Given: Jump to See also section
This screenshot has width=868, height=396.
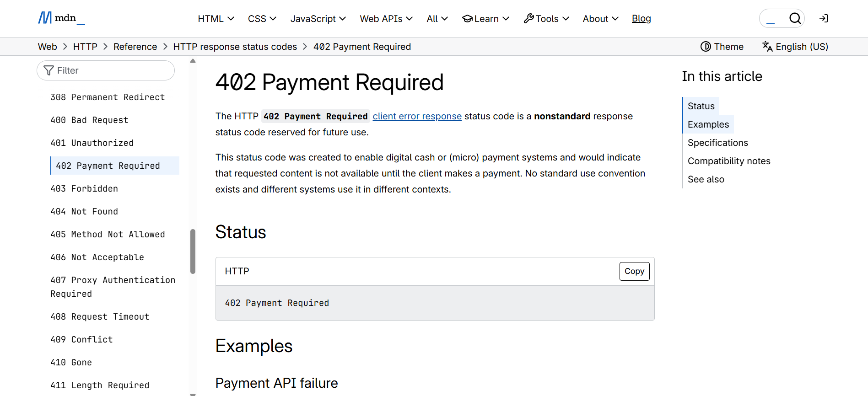Looking at the screenshot, I should pyautogui.click(x=706, y=179).
